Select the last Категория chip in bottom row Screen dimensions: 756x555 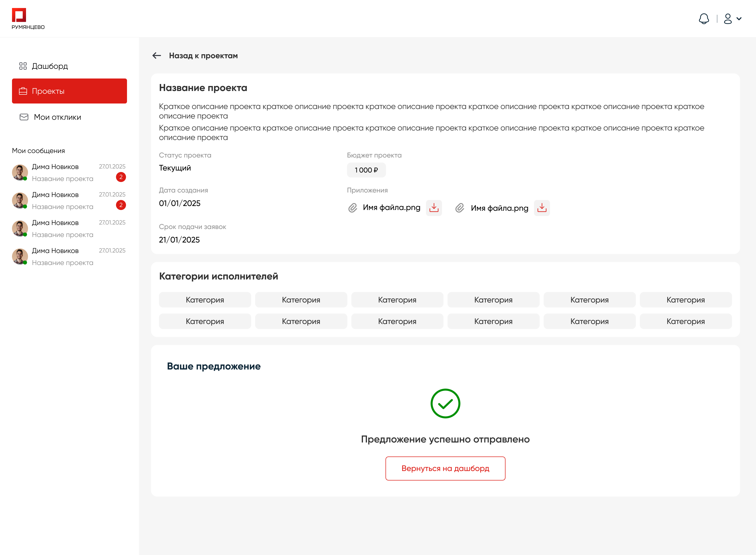(685, 321)
